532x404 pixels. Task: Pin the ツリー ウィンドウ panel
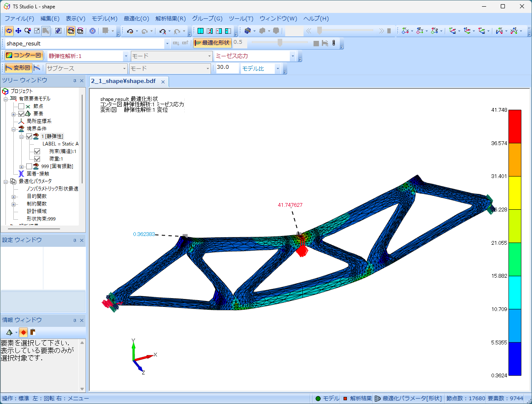pyautogui.click(x=75, y=81)
